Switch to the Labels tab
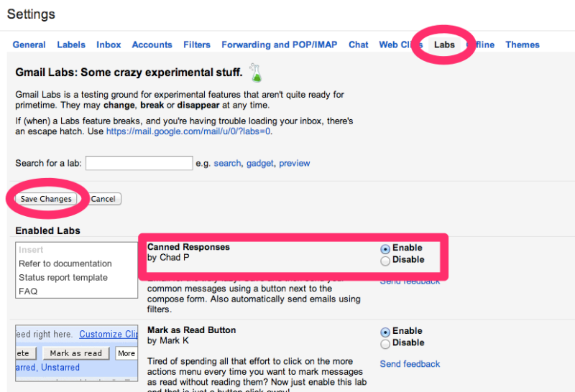Viewport: 575px width, 392px height. [x=71, y=45]
